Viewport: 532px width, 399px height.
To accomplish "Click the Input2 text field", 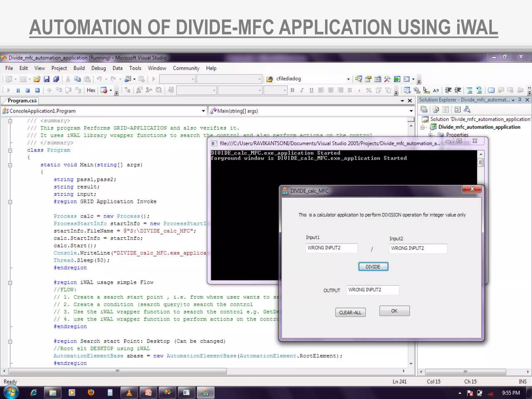I will point(418,249).
